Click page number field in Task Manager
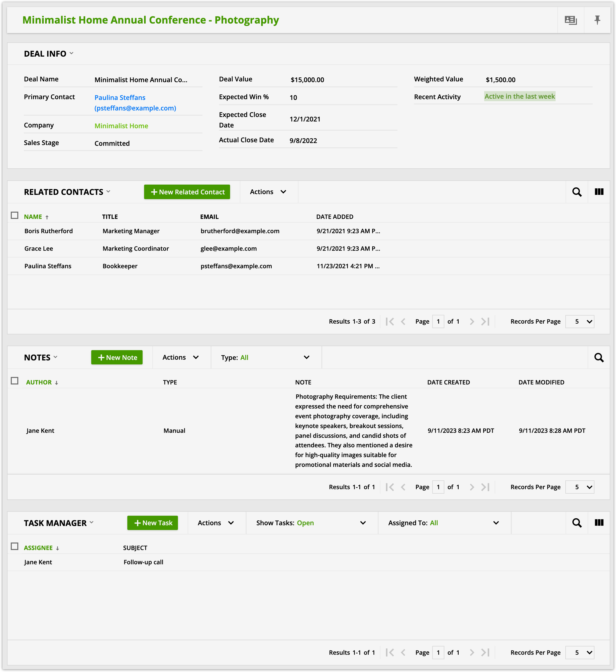The image size is (616, 672). click(x=438, y=652)
